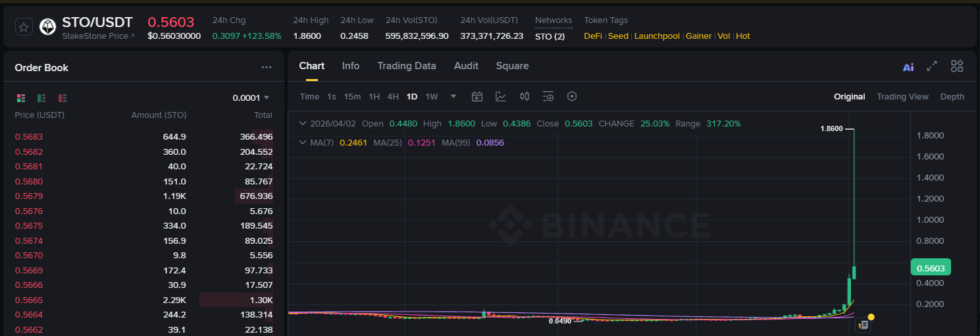
Task: Open the multi-chart layout grid icon
Action: [957, 66]
